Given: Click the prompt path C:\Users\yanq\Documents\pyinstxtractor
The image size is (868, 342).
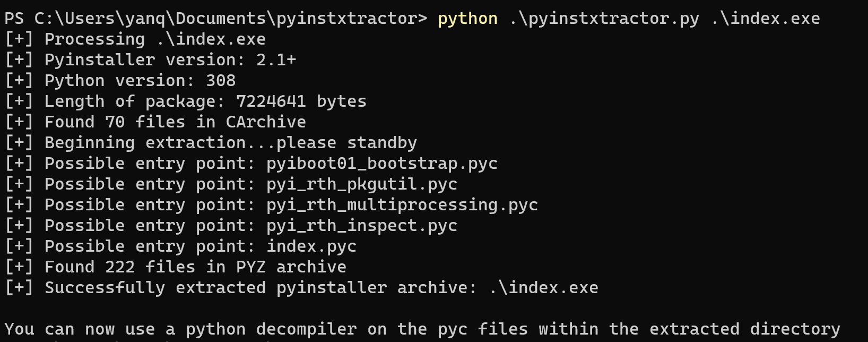Looking at the screenshot, I should pyautogui.click(x=226, y=19).
